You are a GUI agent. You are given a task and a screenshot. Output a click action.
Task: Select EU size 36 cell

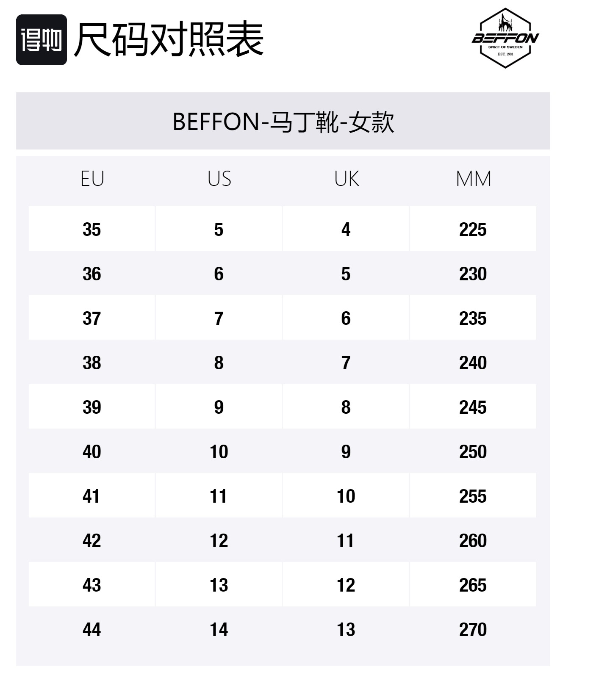click(92, 274)
